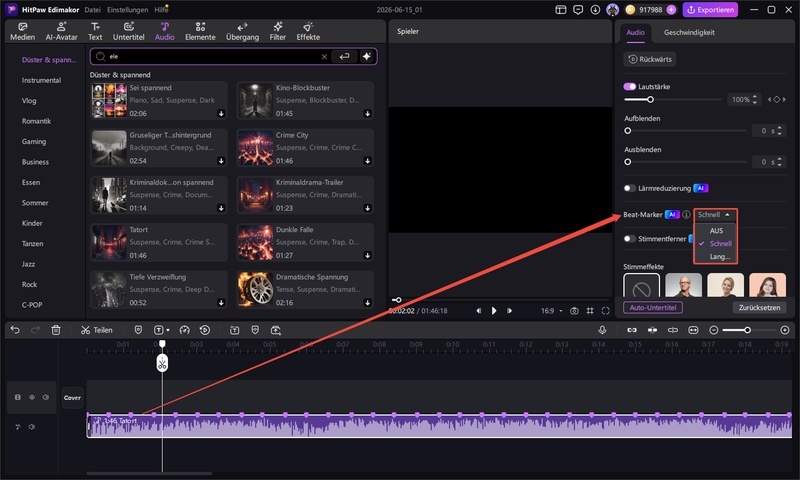The image size is (800, 480).
Task: Click the search enter arrow button
Action: click(344, 57)
